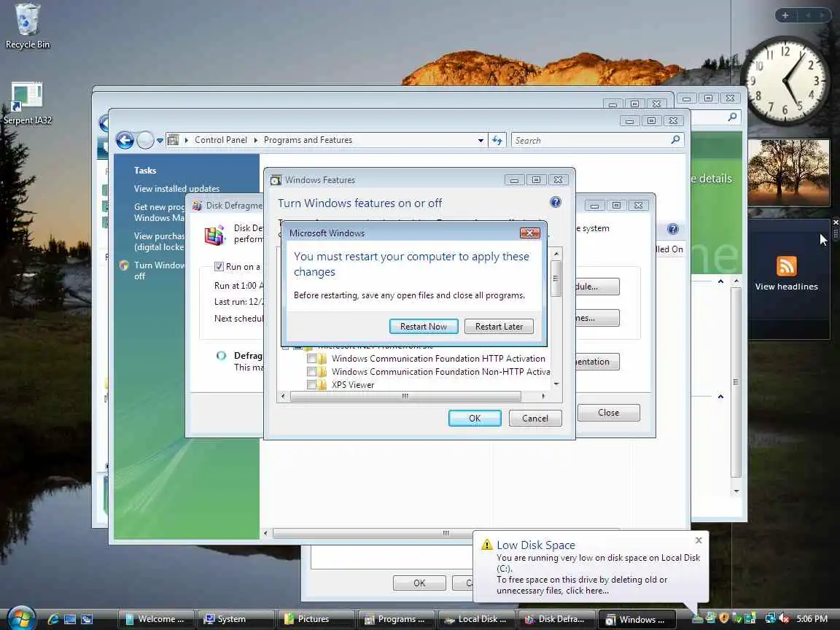Click the muted volume tray icon

click(784, 618)
